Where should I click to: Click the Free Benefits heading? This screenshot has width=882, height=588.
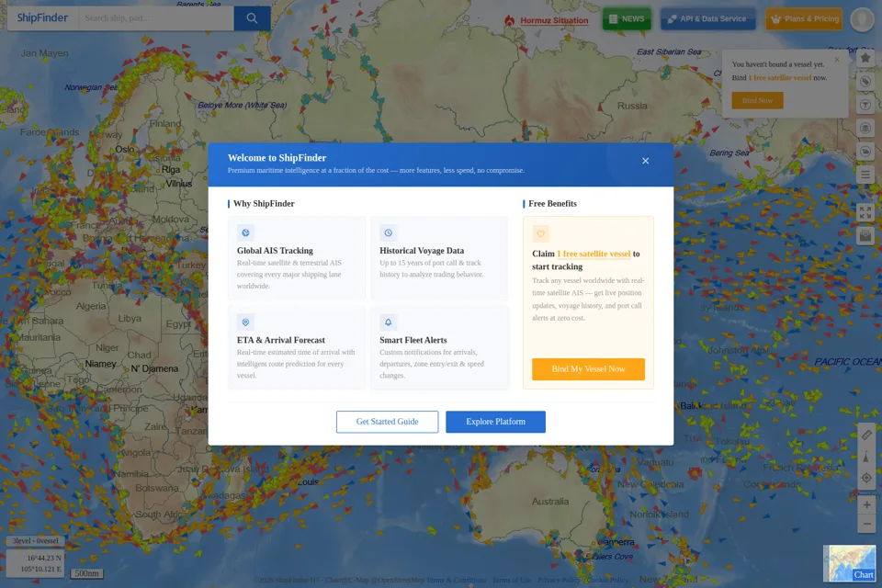[x=552, y=204]
